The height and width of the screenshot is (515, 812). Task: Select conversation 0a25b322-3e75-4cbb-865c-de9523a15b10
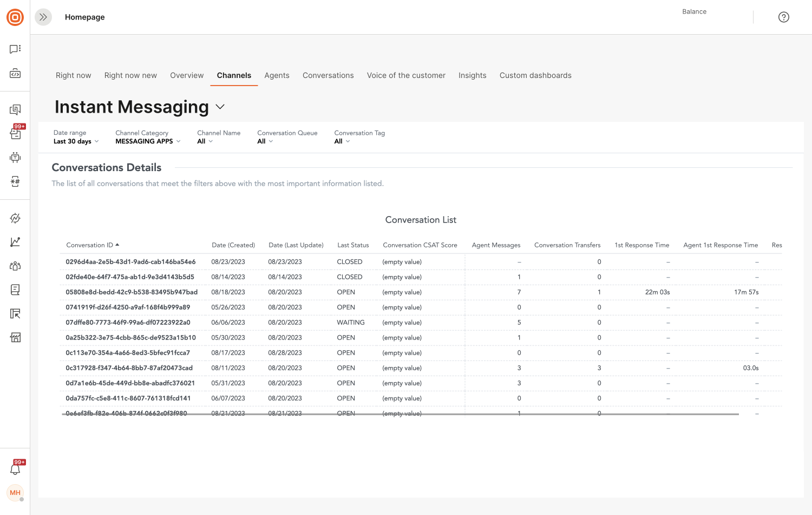[130, 337]
